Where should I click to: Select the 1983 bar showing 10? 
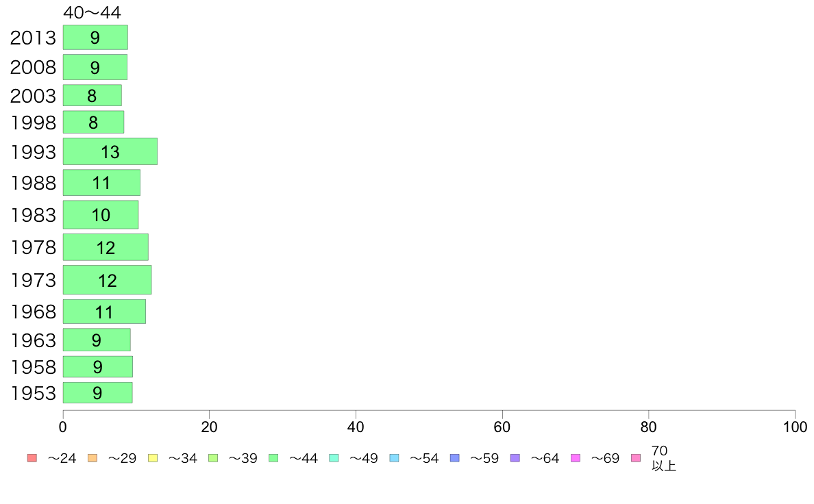click(101, 214)
